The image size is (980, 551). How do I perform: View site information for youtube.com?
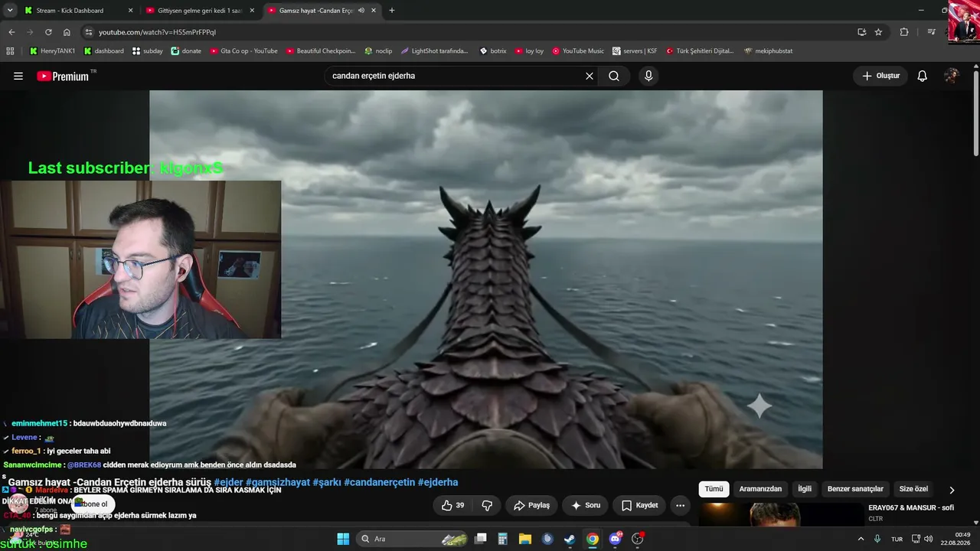pos(89,32)
